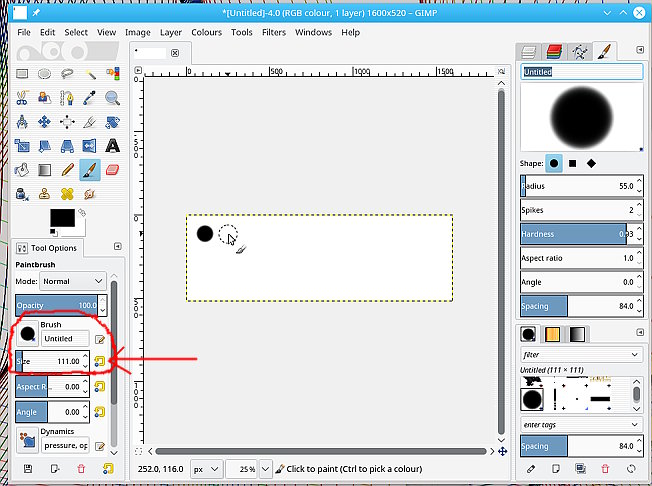Select the Rectangle Select tool

pos(21,74)
